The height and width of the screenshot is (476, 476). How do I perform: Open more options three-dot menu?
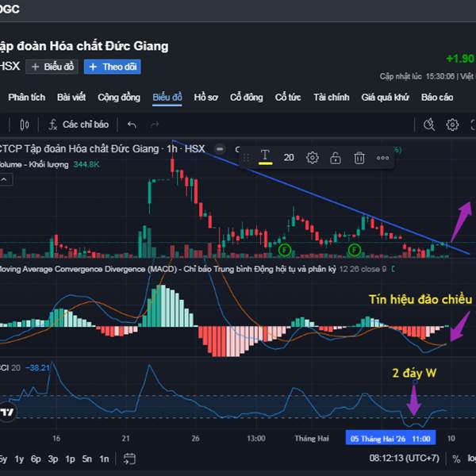point(383,158)
